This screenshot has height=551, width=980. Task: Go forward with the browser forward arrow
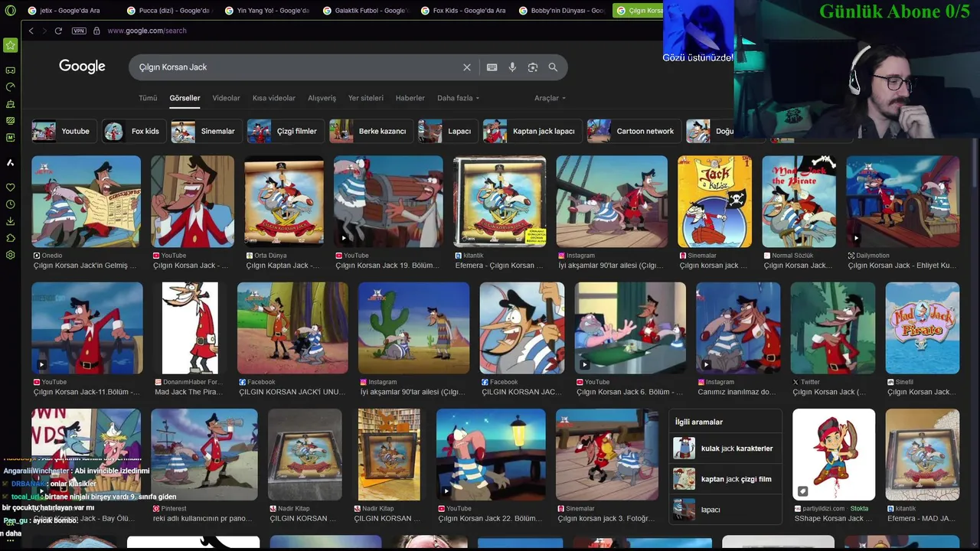[x=44, y=31]
